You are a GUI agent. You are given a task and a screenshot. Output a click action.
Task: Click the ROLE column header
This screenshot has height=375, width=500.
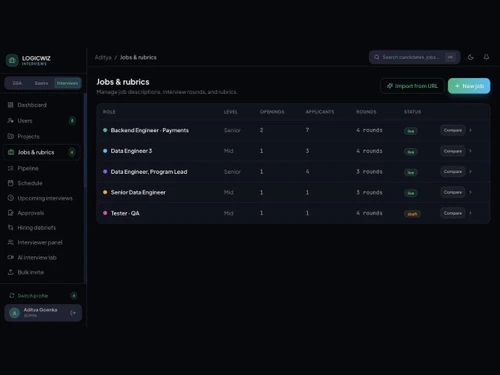click(109, 112)
